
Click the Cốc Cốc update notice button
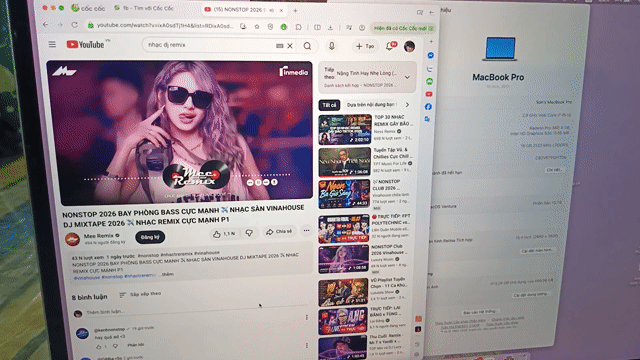coord(404,28)
